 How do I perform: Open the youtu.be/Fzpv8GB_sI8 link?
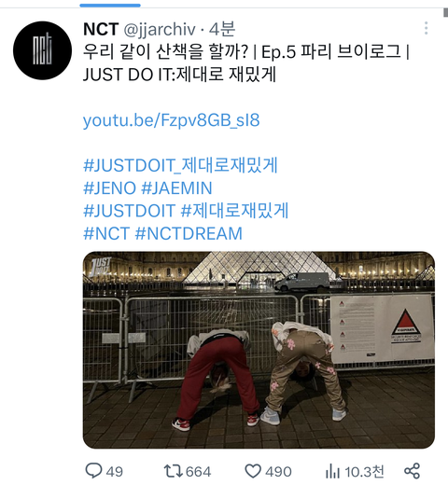coord(171,120)
